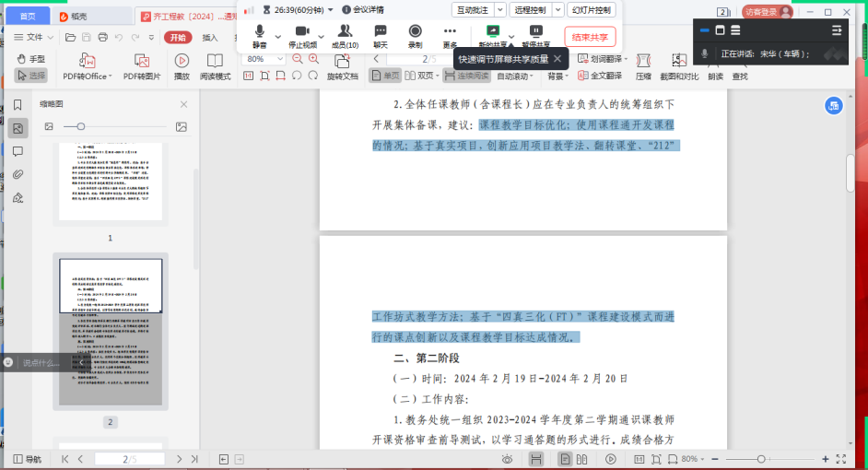Click the PDF转Office convert tool
This screenshot has height=470, width=868.
[88, 67]
